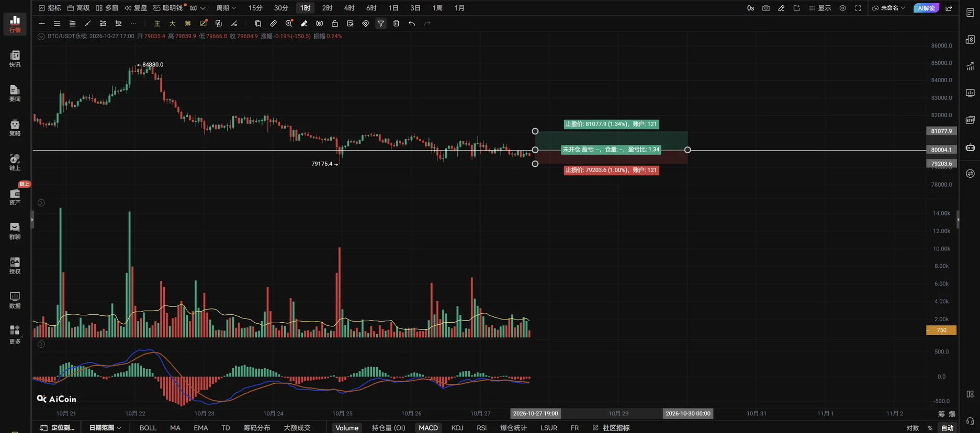This screenshot has width=980, height=433.
Task: Open the 行情 market sidebar icon
Action: (x=15, y=24)
